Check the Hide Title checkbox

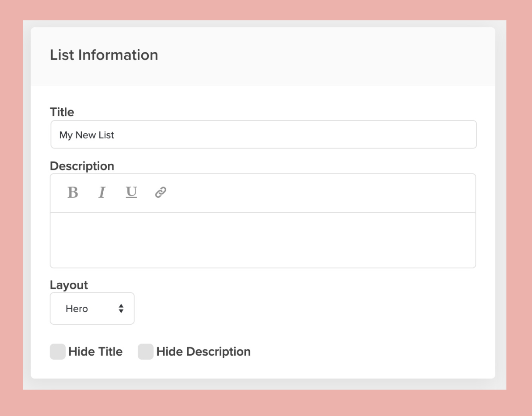click(58, 352)
